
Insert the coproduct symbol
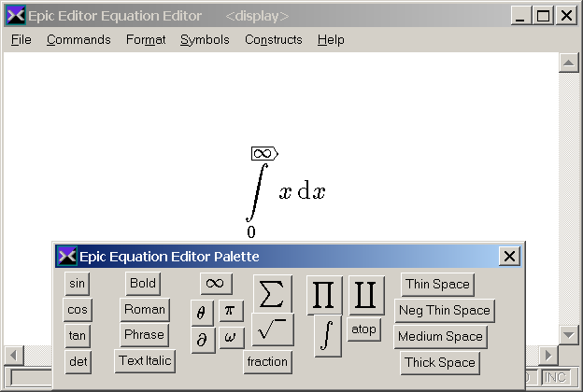click(366, 295)
